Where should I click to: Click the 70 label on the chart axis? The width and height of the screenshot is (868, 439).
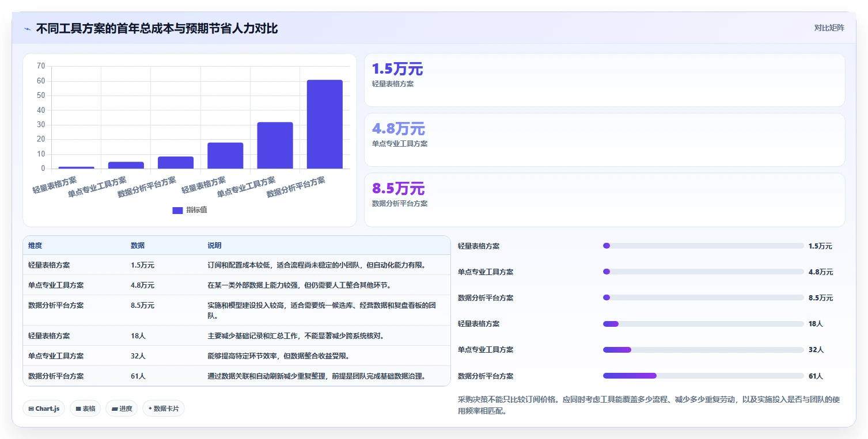point(41,66)
